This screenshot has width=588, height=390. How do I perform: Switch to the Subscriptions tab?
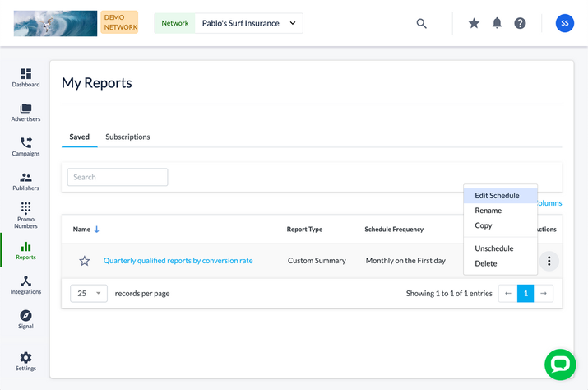[127, 137]
